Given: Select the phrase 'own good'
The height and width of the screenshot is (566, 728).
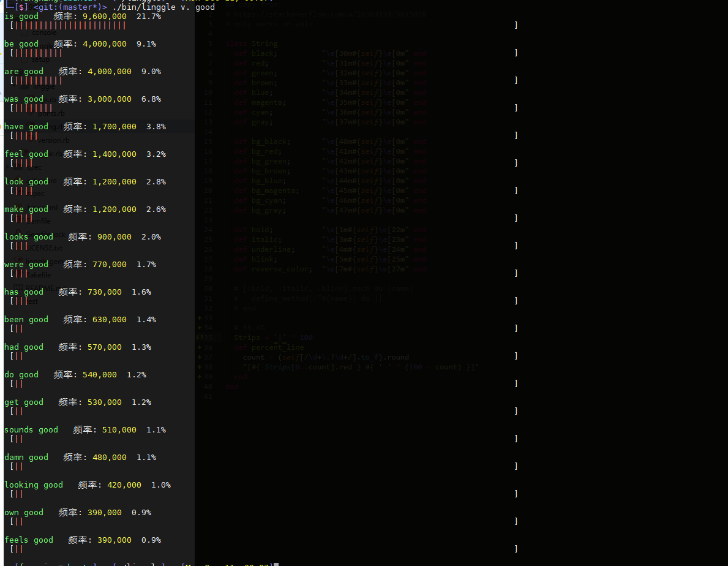Looking at the screenshot, I should pos(24,513).
